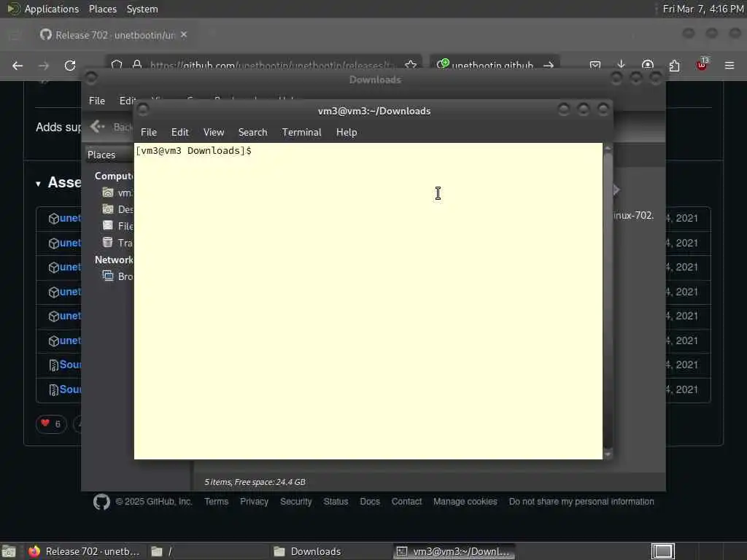Viewport: 747px width, 560px height.
Task: Open the Contact link in GitHub footer
Action: point(406,502)
